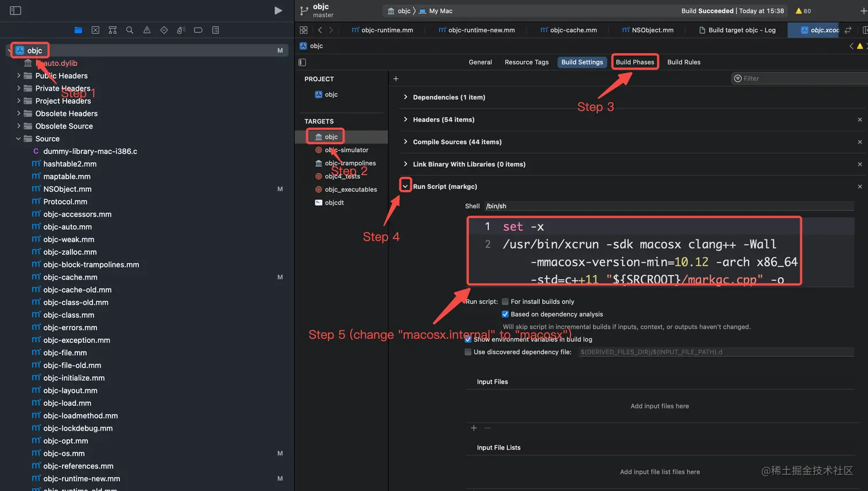Image resolution: width=868 pixels, height=491 pixels.
Task: Open the project navigator folder icon
Action: 78,30
